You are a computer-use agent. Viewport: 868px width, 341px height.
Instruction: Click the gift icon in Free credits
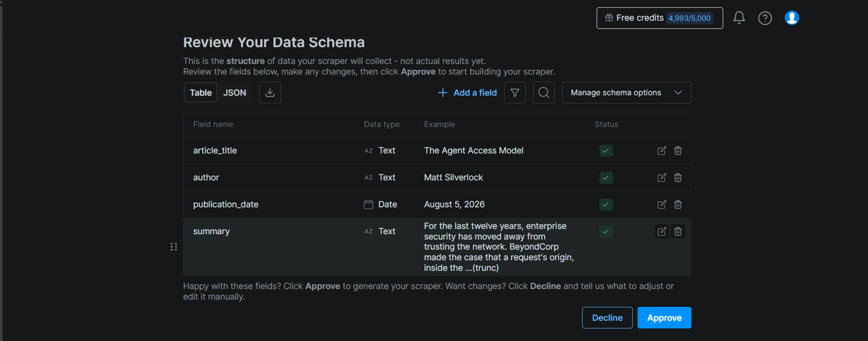(x=609, y=18)
